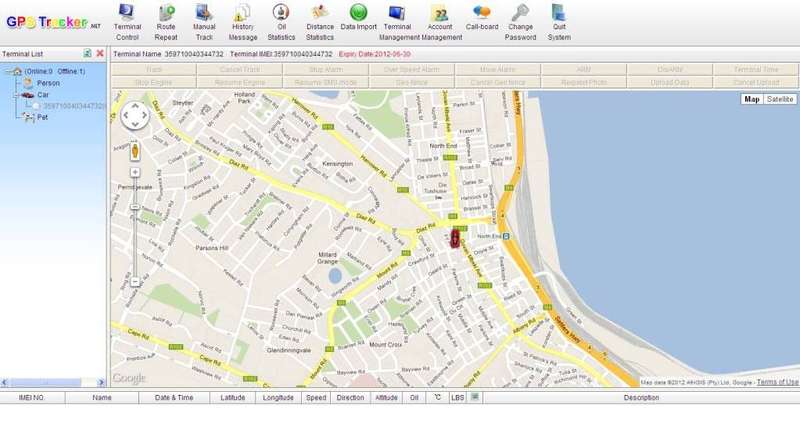Click the Over Speed Alarm button
The height and width of the screenshot is (442, 800).
(x=412, y=69)
